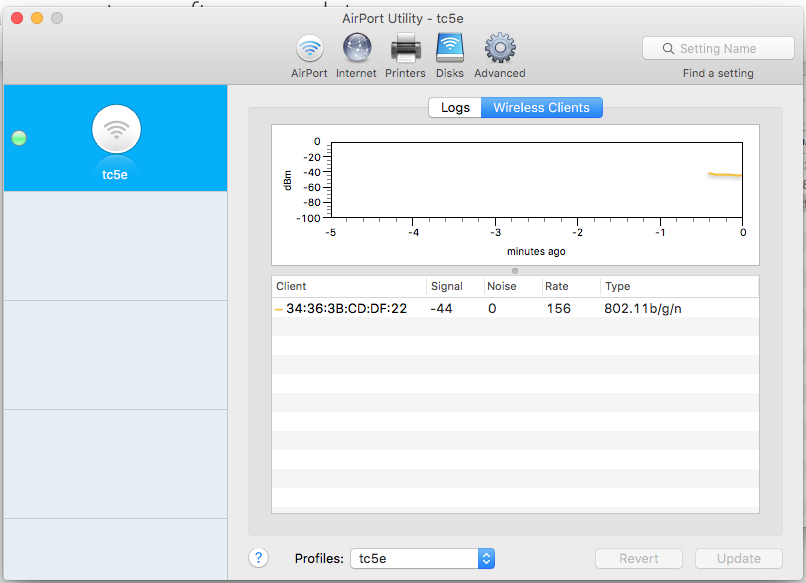Open the Advanced settings gear
806x583 pixels.
pyautogui.click(x=500, y=56)
